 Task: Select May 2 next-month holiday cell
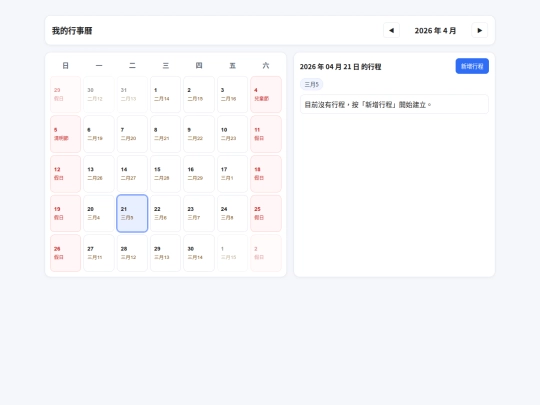tap(266, 253)
